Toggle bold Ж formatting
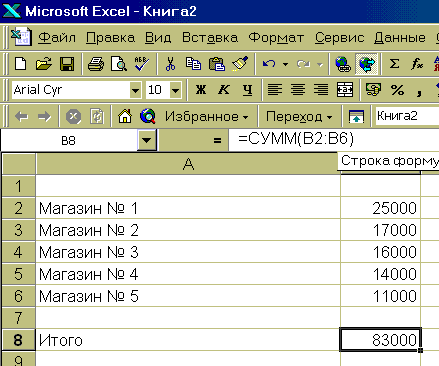The height and width of the screenshot is (366, 439). point(201,90)
